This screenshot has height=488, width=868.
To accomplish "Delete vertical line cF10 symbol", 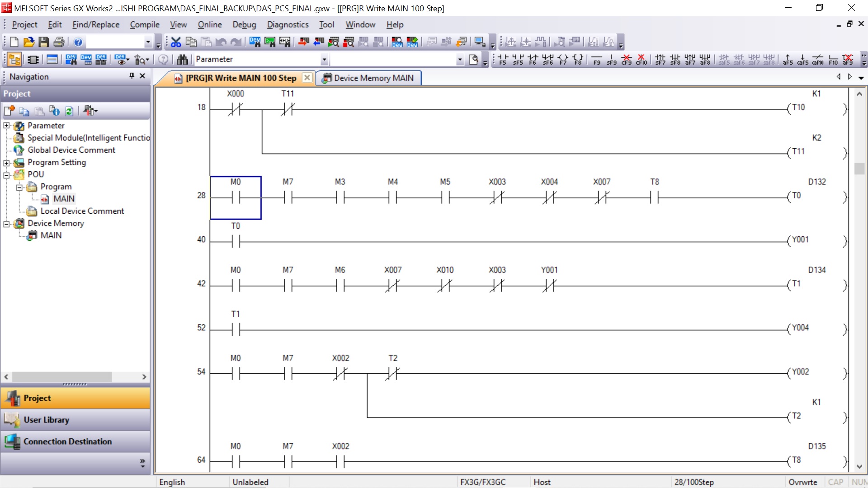I will tap(641, 59).
